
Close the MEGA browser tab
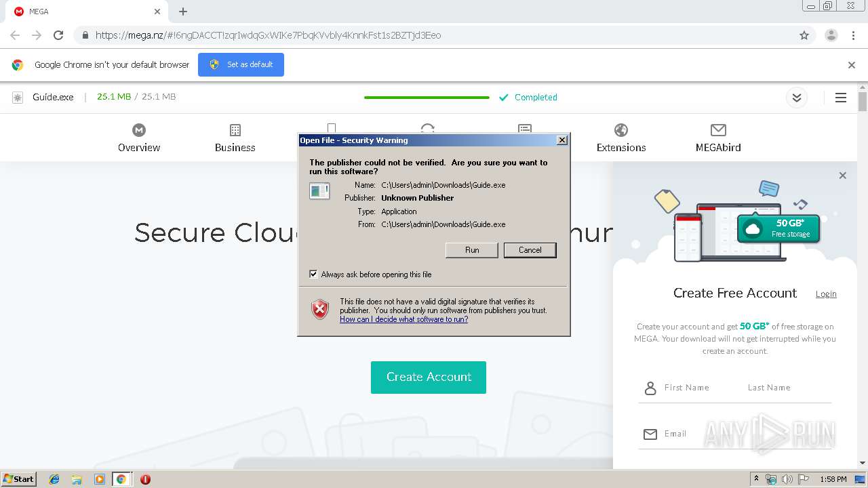point(157,12)
